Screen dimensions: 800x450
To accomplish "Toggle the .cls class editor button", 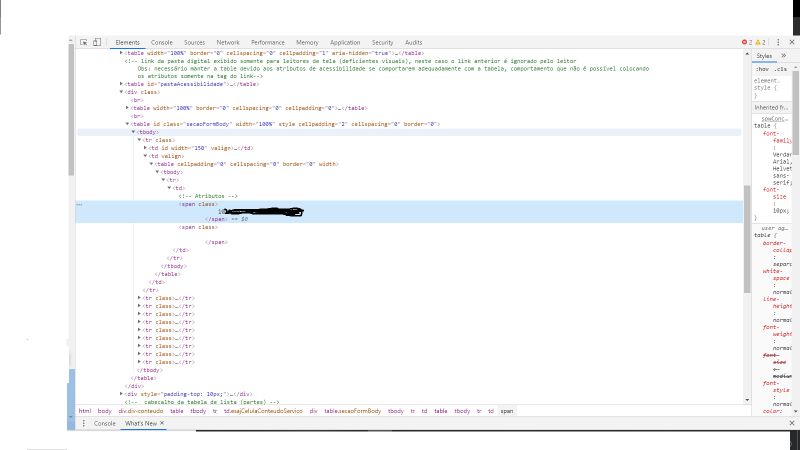I will pyautogui.click(x=780, y=69).
